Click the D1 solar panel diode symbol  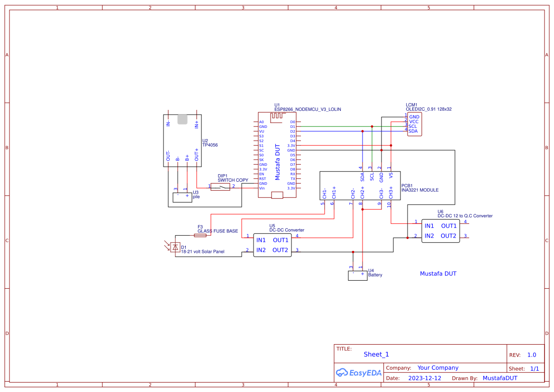click(x=176, y=247)
